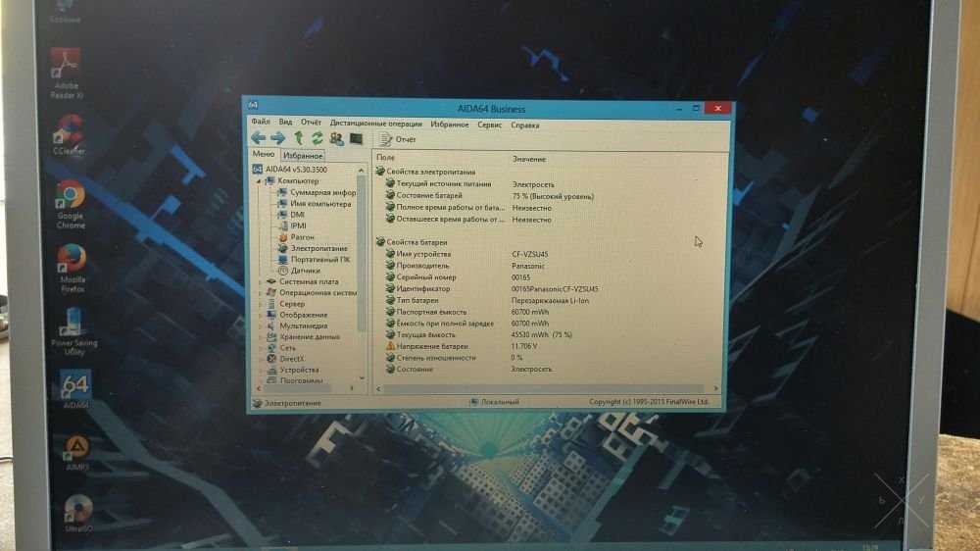Screen dimensions: 980x551
Task: Expand the Сеть tree node
Action: point(260,348)
